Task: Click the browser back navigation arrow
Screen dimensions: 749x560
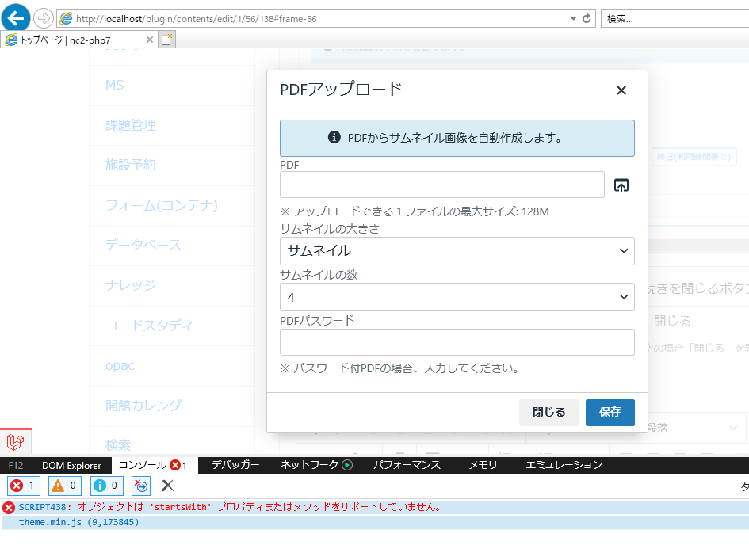Action: click(x=15, y=17)
